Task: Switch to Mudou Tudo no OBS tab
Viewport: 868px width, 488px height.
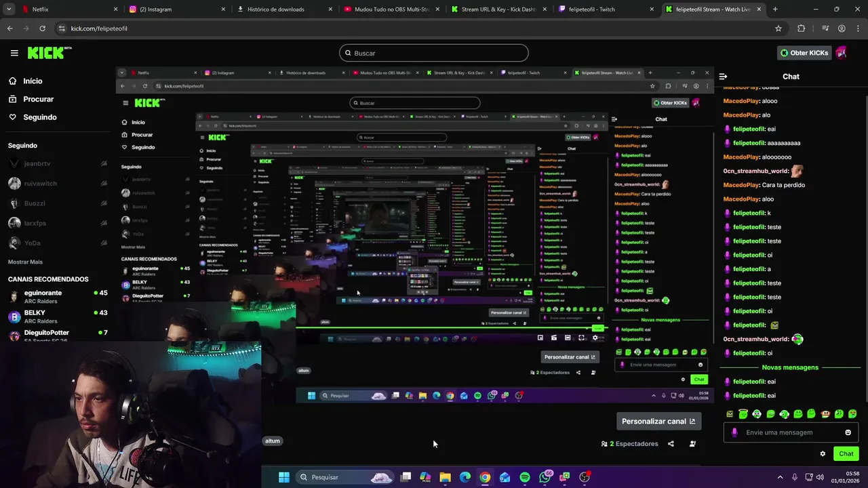Action: (391, 9)
